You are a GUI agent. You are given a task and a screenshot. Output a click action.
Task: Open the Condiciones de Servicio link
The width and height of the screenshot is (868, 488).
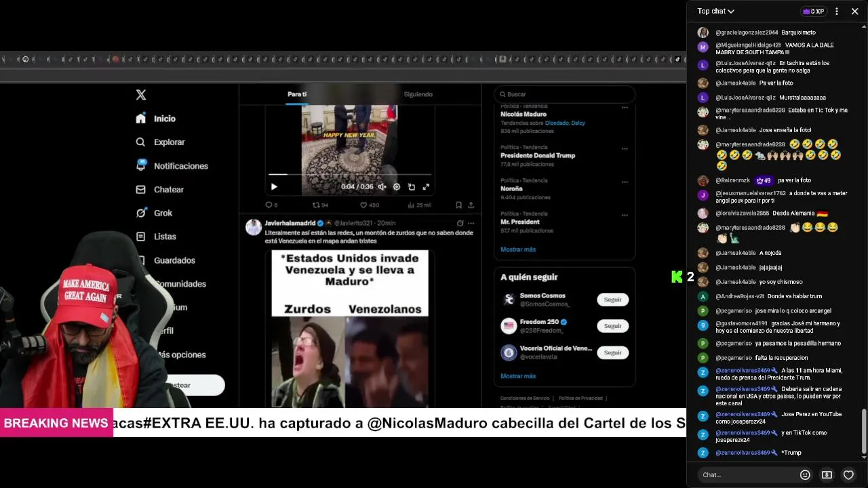(x=525, y=398)
